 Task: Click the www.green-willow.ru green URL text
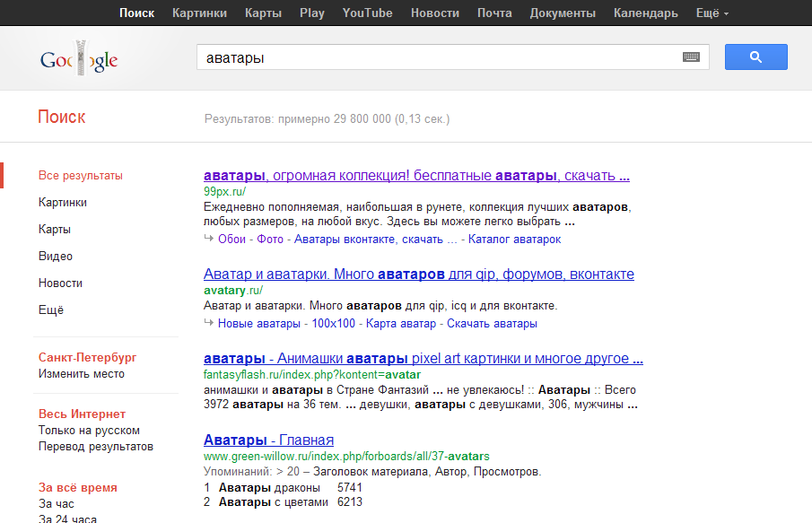tap(346, 457)
